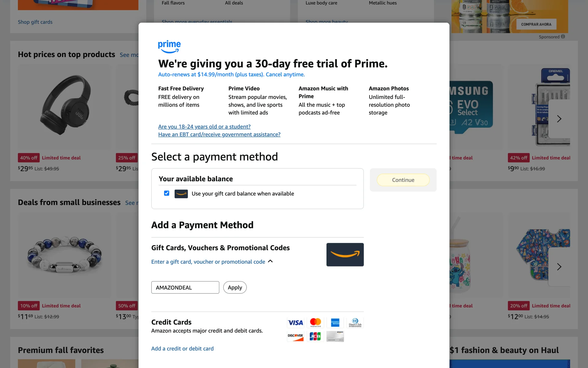
Task: Open the JBL headphones product thumbnail
Action: 66,106
